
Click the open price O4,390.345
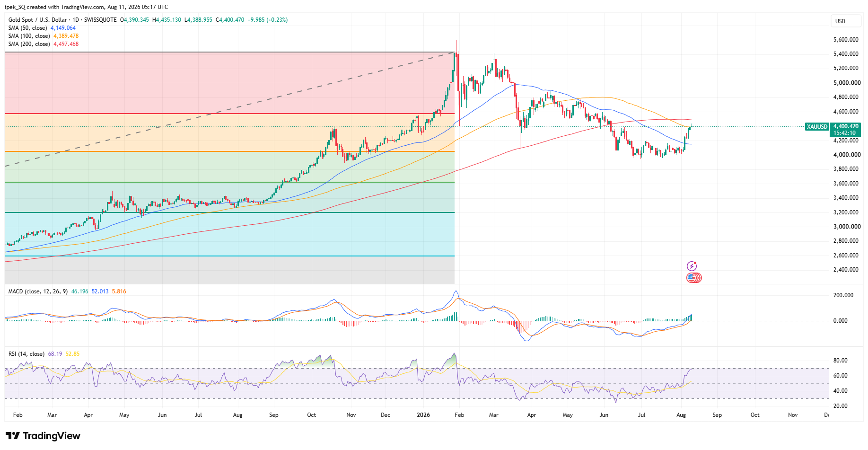point(134,20)
